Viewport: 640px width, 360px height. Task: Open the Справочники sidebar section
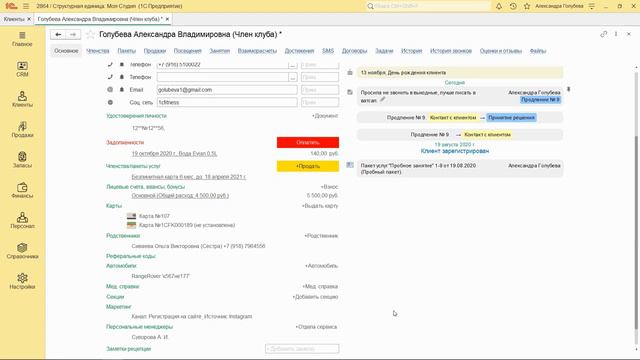[22, 251]
